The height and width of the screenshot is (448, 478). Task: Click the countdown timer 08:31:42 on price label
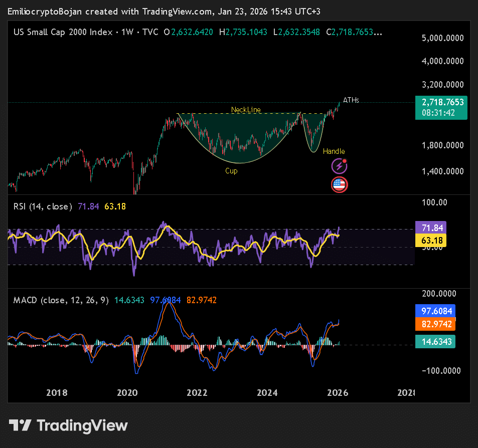click(441, 112)
